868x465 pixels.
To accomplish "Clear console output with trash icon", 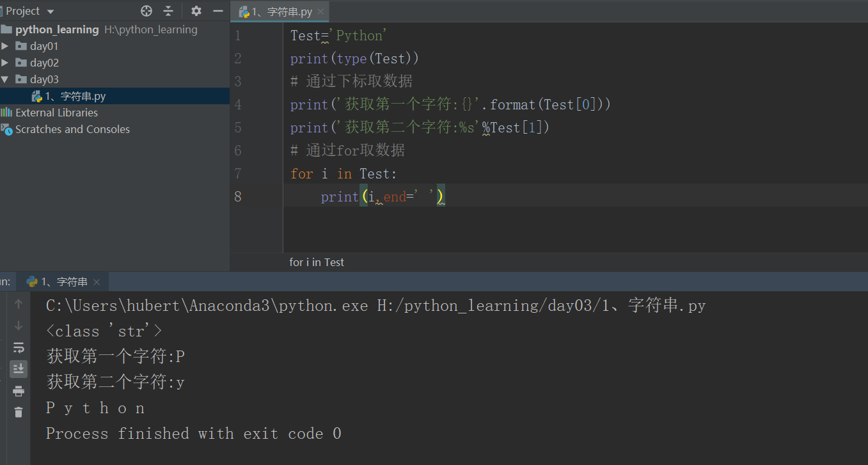I will point(19,413).
